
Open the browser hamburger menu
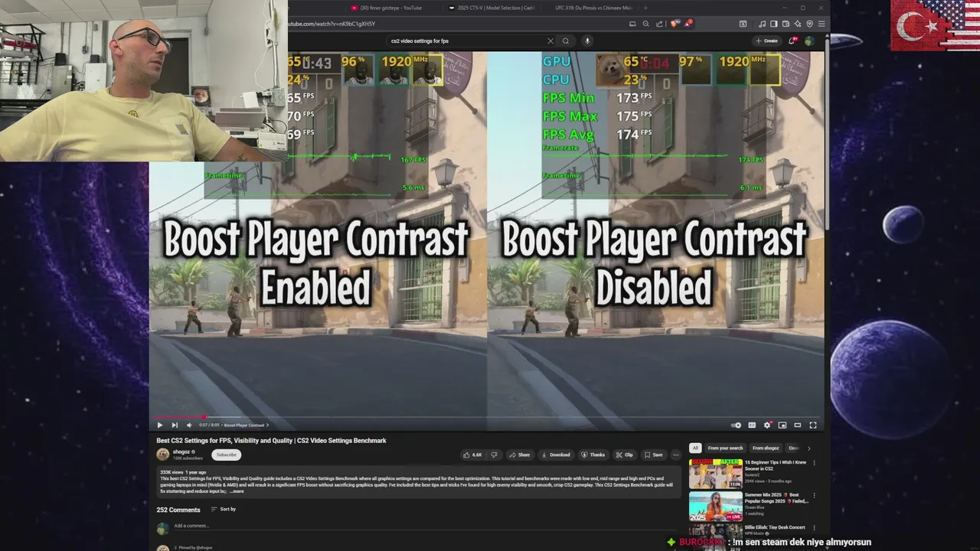pyautogui.click(x=822, y=24)
